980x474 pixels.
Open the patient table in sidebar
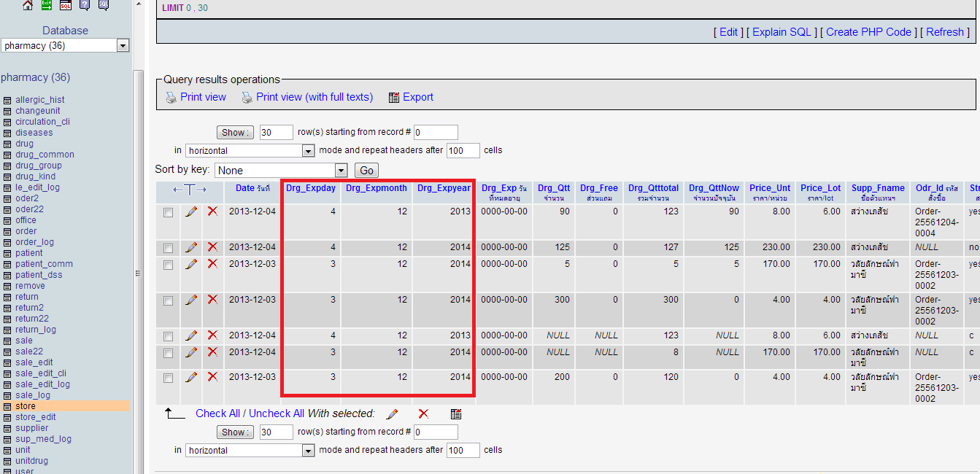[29, 253]
